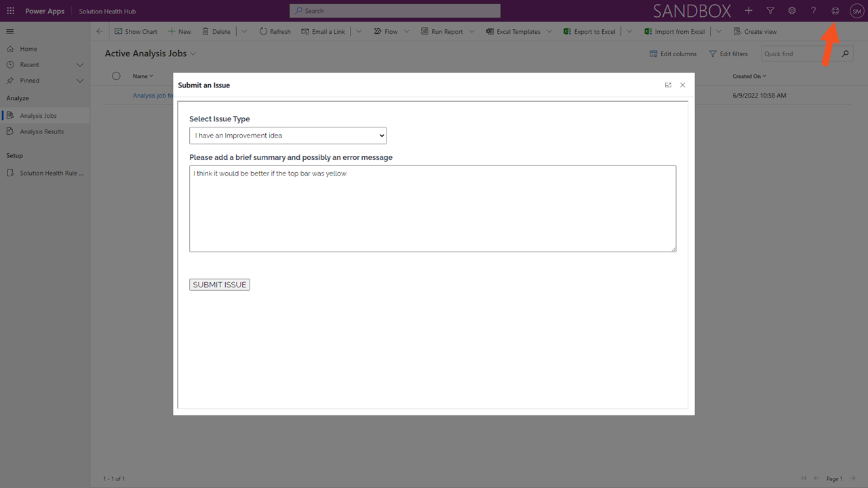The height and width of the screenshot is (488, 868).
Task: Click the Power Apps title
Action: click(45, 11)
